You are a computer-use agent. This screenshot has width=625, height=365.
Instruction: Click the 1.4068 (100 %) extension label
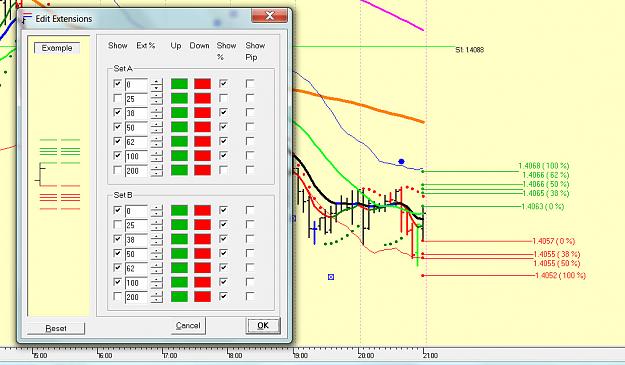(x=544, y=165)
